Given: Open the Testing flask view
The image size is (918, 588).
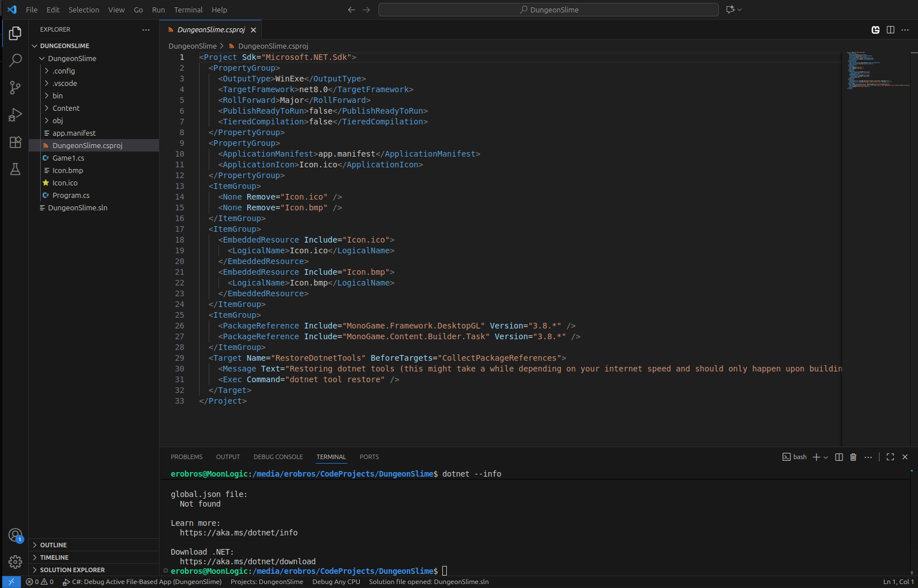Looking at the screenshot, I should point(15,169).
